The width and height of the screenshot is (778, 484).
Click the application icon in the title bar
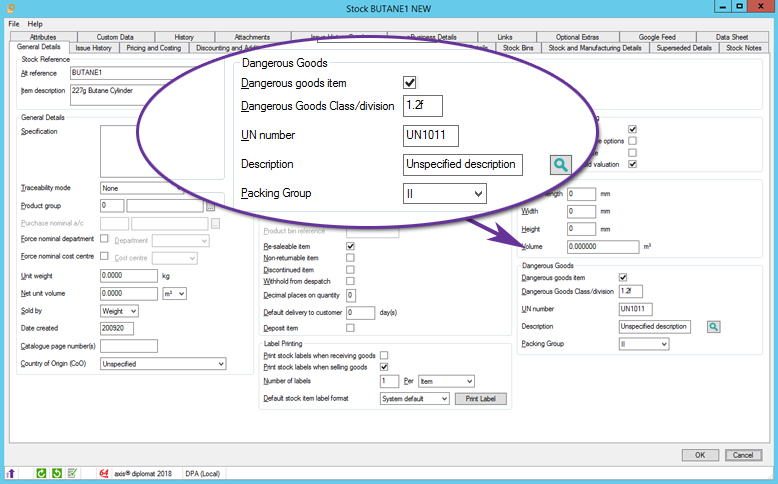11,8
